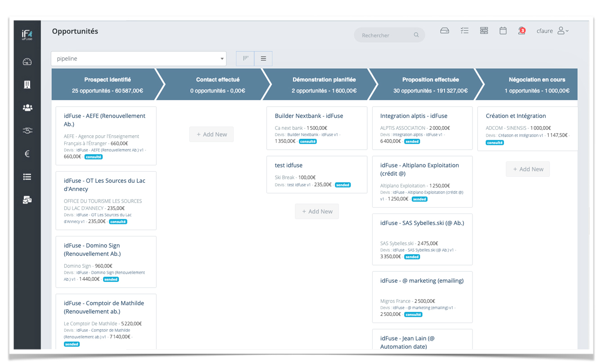Click Altiplano Exploitation company name text
This screenshot has width=603, height=364.
[403, 186]
